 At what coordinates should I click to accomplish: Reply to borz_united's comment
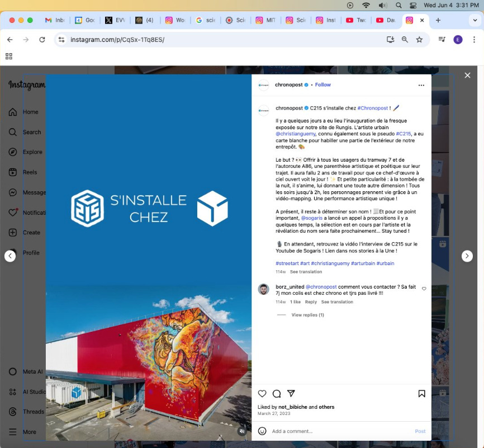coord(311,302)
